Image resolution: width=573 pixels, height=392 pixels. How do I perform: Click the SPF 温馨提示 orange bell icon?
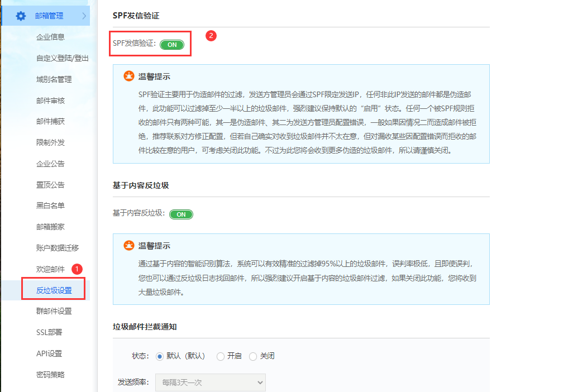point(129,77)
